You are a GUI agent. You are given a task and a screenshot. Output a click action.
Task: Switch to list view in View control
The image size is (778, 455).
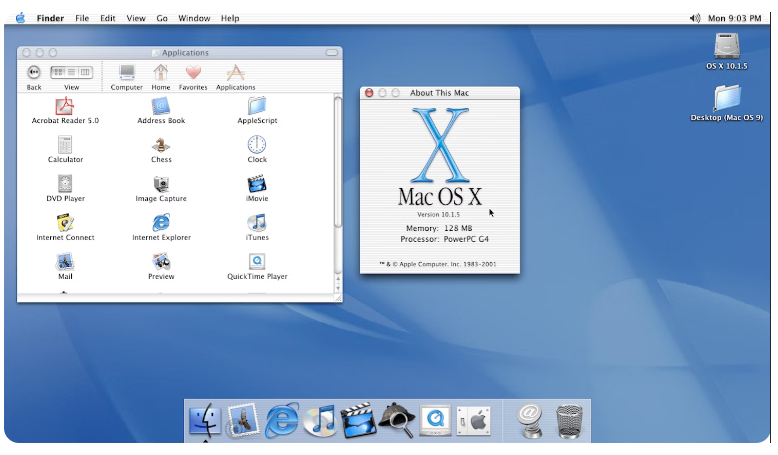point(71,72)
